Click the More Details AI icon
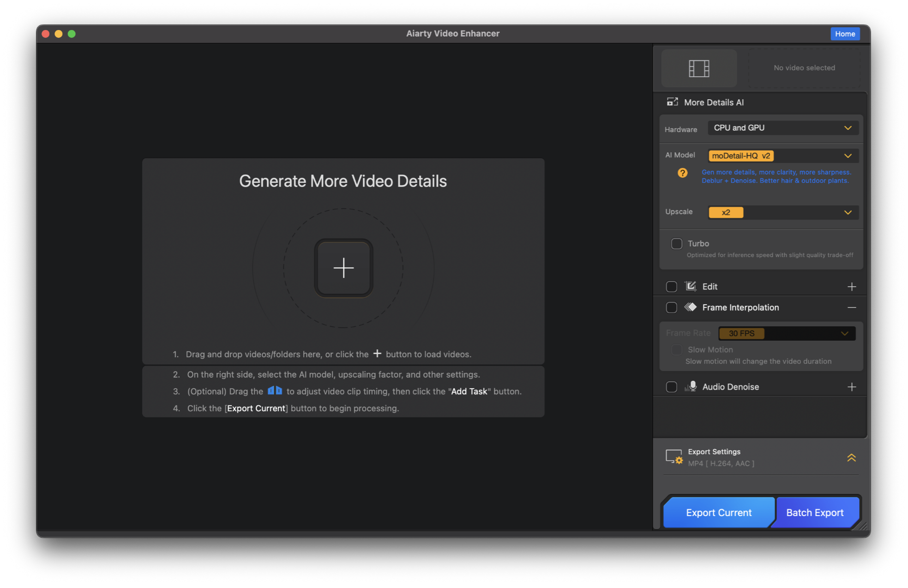Viewport: 908px width, 588px height. [x=672, y=102]
